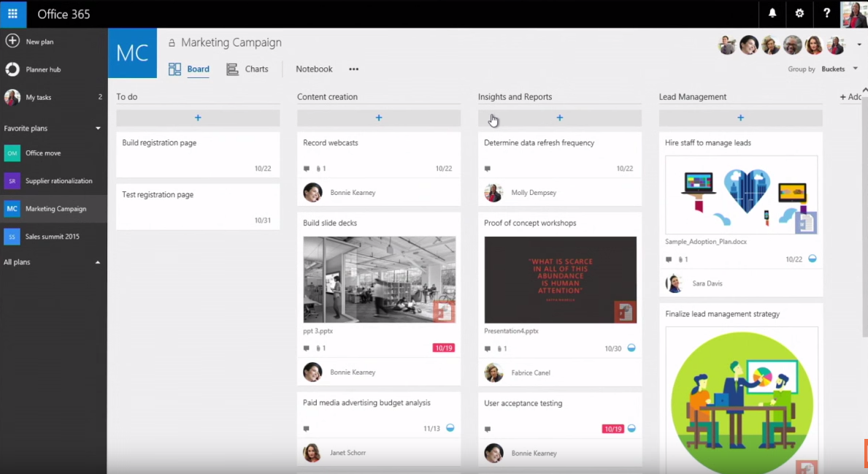Click the comment icon on Determine data refresh frequency
The image size is (868, 474).
(488, 168)
